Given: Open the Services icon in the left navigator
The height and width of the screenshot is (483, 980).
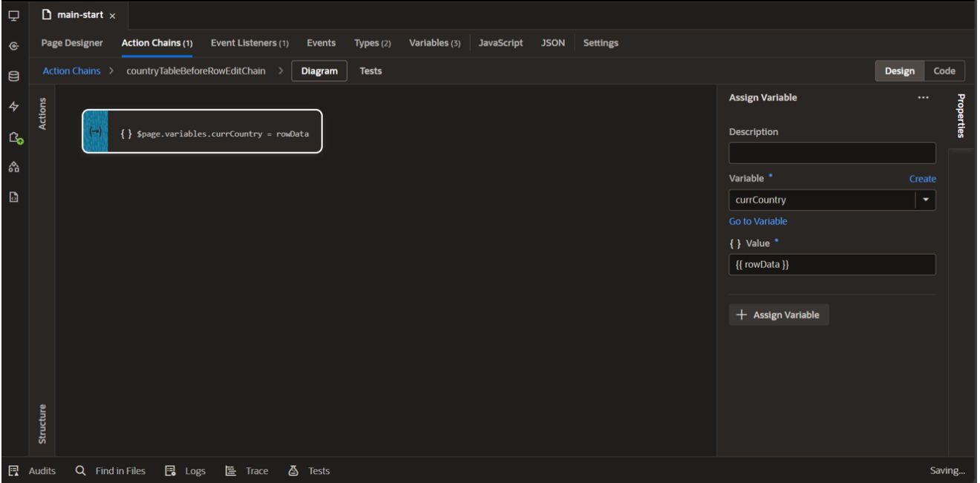Looking at the screenshot, I should [13, 46].
